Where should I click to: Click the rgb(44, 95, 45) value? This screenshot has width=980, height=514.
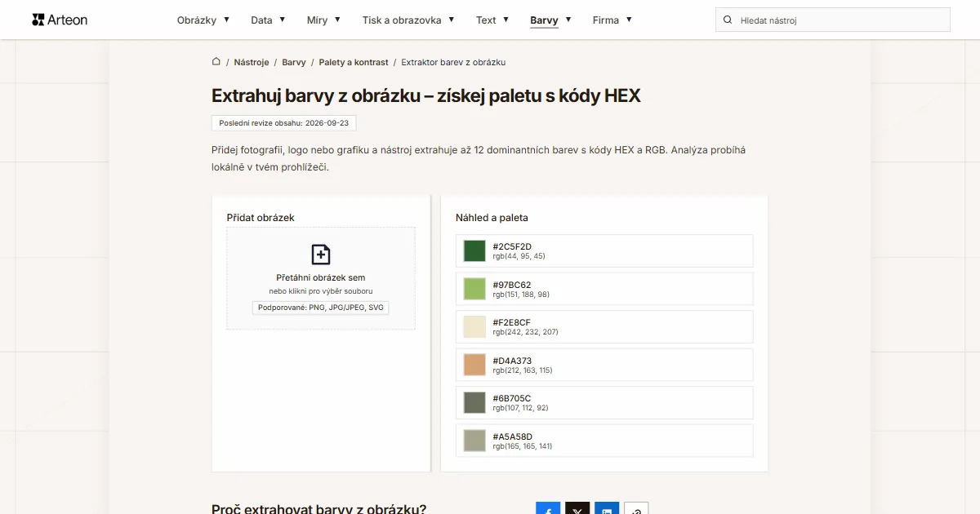pyautogui.click(x=519, y=256)
